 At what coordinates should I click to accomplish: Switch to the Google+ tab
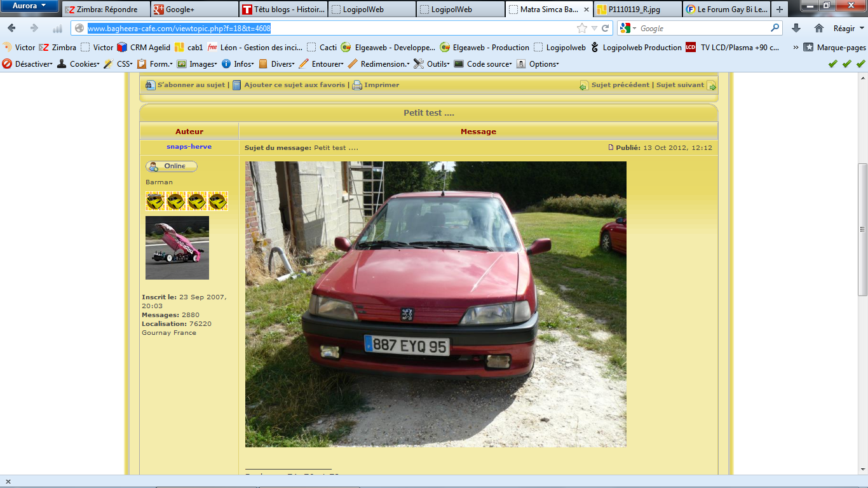pyautogui.click(x=194, y=10)
